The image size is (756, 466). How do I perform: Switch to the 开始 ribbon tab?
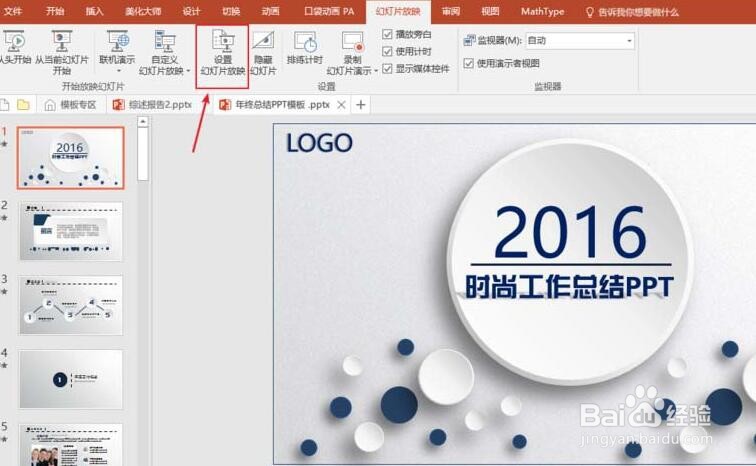click(55, 11)
